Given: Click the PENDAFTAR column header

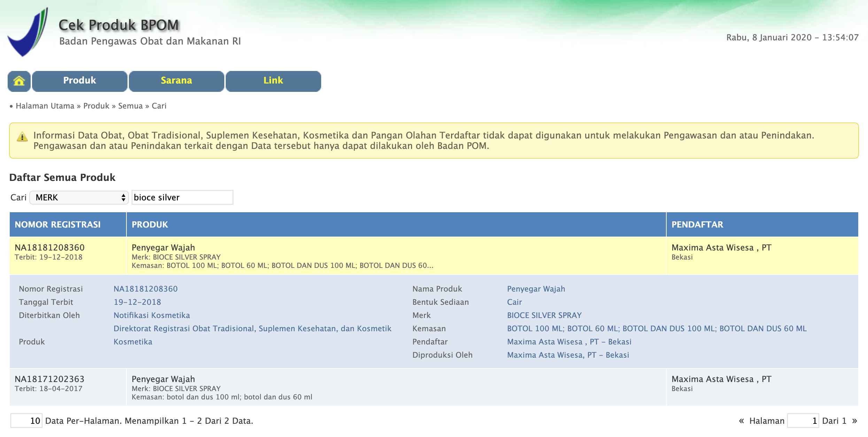Looking at the screenshot, I should click(697, 225).
